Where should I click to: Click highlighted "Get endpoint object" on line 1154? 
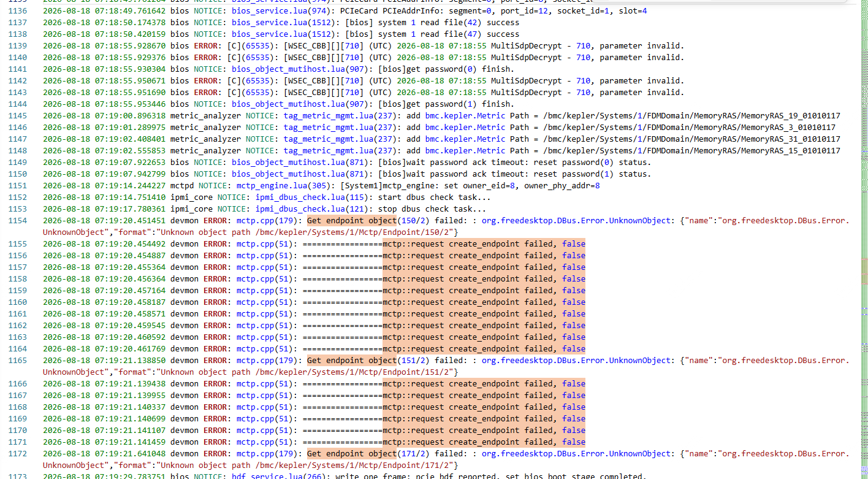click(352, 221)
